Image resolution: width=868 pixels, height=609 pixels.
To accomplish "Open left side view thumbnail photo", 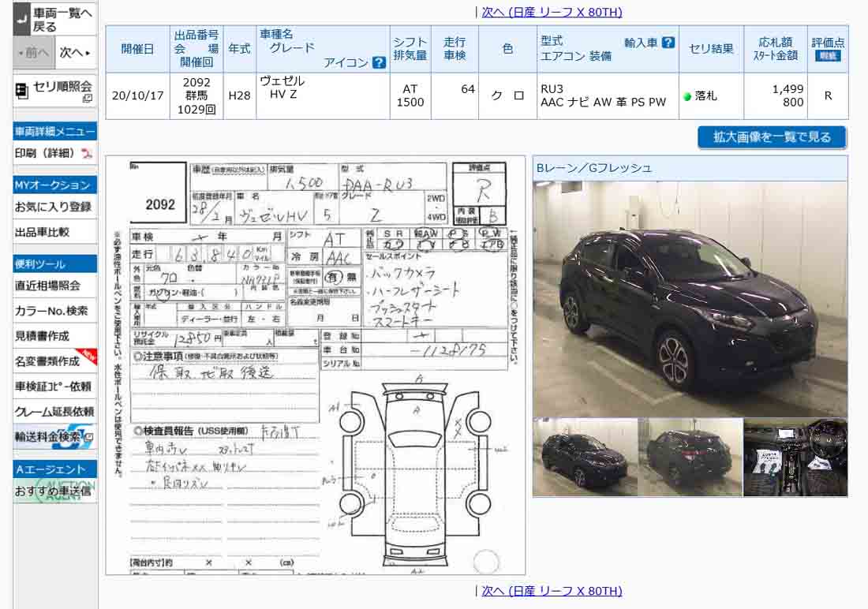I will (586, 458).
